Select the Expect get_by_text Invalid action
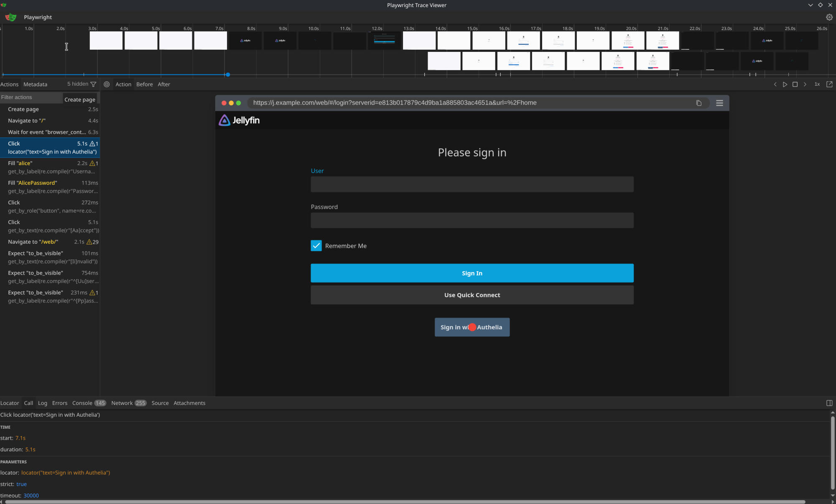Image resolution: width=836 pixels, height=504 pixels. 50,257
